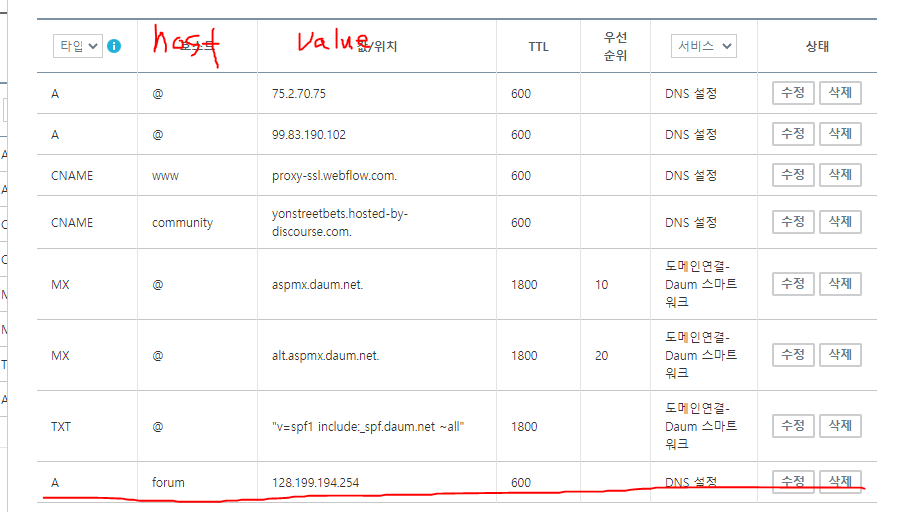Open the 서비스 dropdown filter
Screen dimensions: 898x512
pyautogui.click(x=703, y=46)
